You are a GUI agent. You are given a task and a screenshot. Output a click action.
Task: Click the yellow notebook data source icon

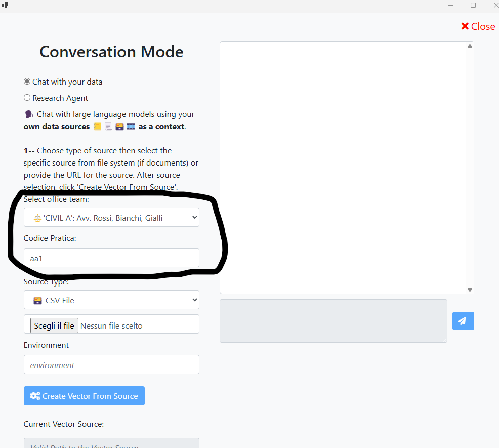(x=97, y=127)
